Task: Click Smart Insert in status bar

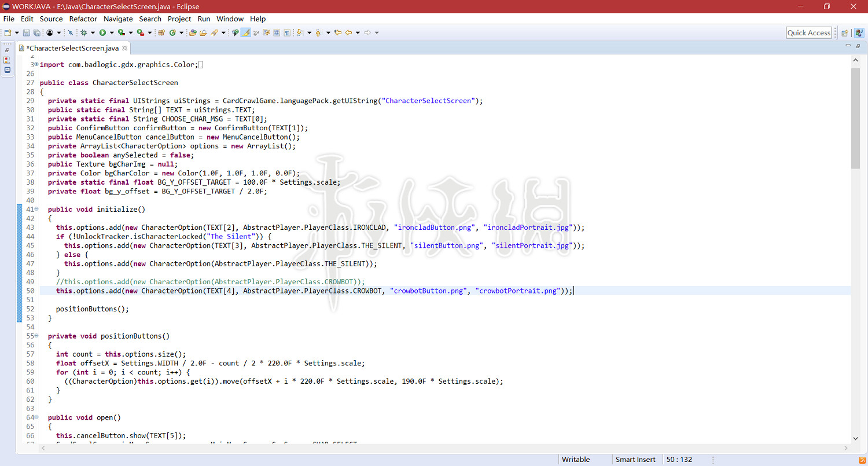Action: (635, 459)
